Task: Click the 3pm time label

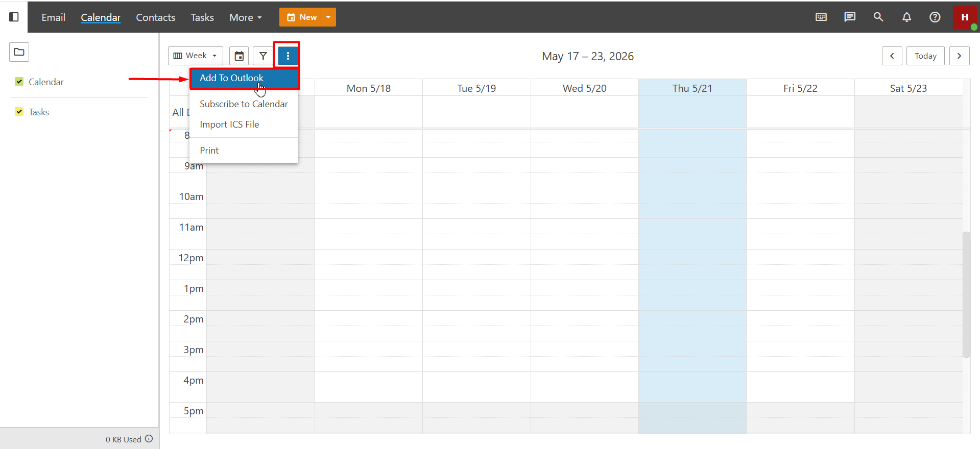Action: tap(194, 350)
